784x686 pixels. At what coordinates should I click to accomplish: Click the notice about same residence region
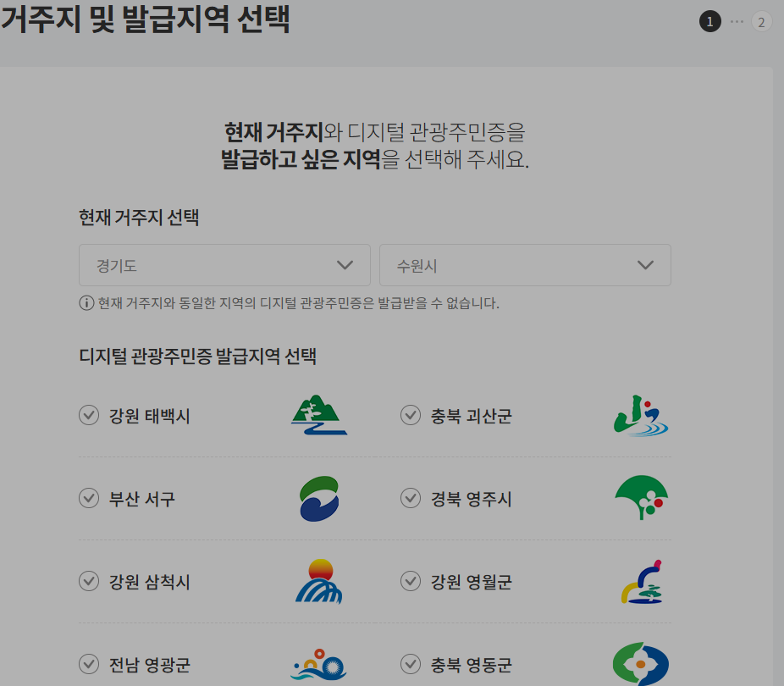299,303
